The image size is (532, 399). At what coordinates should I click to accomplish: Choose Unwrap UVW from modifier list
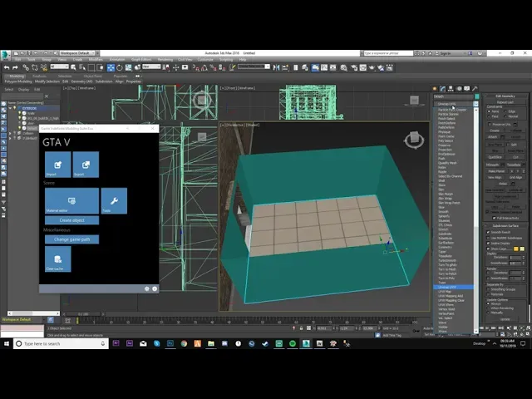pos(446,286)
